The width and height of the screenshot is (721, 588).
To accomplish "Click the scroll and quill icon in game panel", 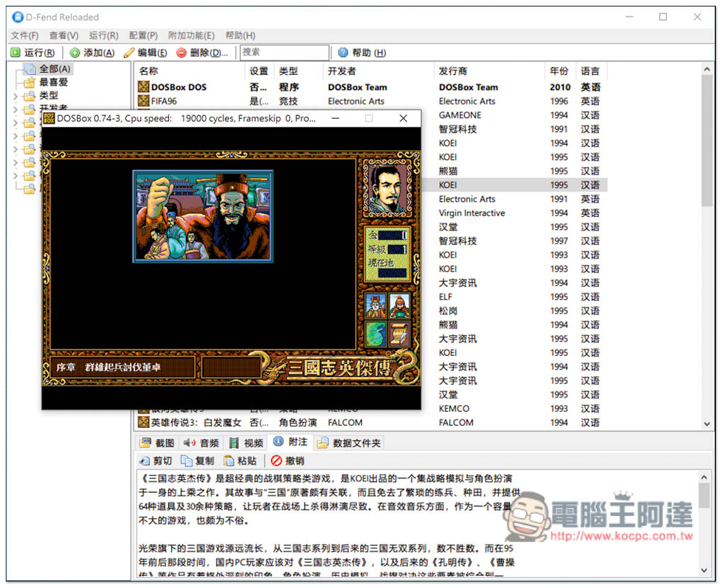I will (x=399, y=334).
